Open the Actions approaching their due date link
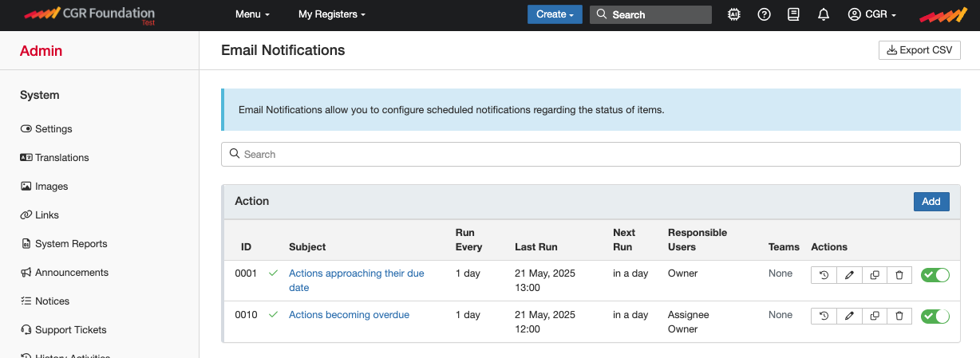 (357, 281)
